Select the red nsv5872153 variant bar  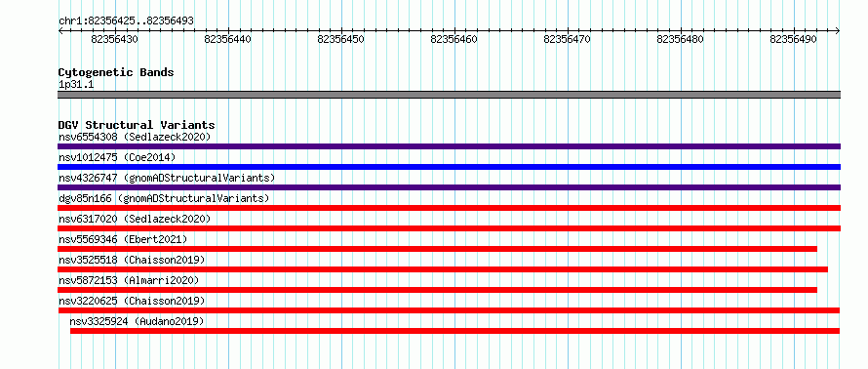pyautogui.click(x=437, y=290)
